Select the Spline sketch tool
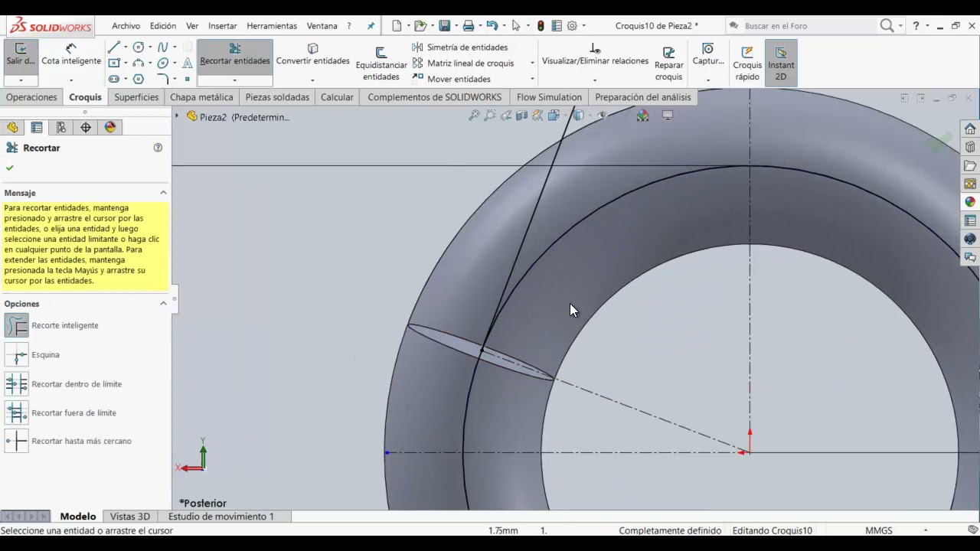Screen dimensions: 980x551 (162, 47)
